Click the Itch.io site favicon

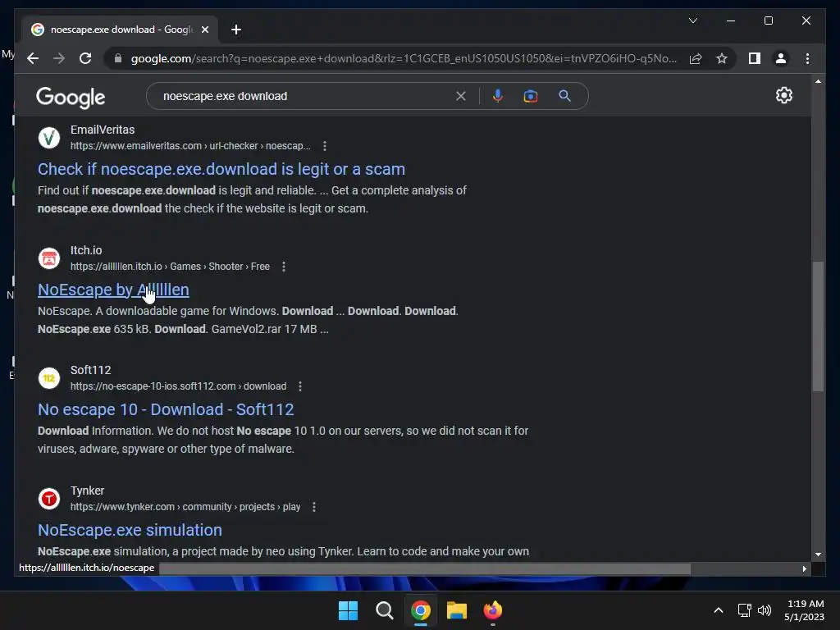point(48,258)
